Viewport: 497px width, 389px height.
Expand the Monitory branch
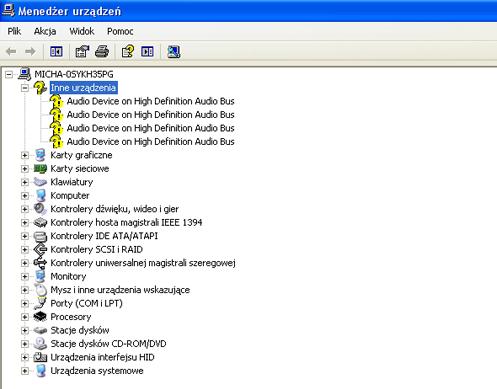click(25, 277)
